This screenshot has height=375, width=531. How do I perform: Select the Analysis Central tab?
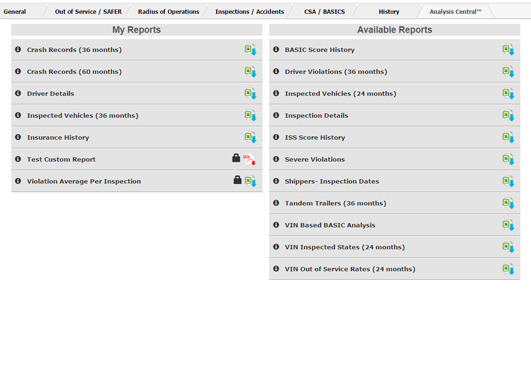[x=455, y=12]
